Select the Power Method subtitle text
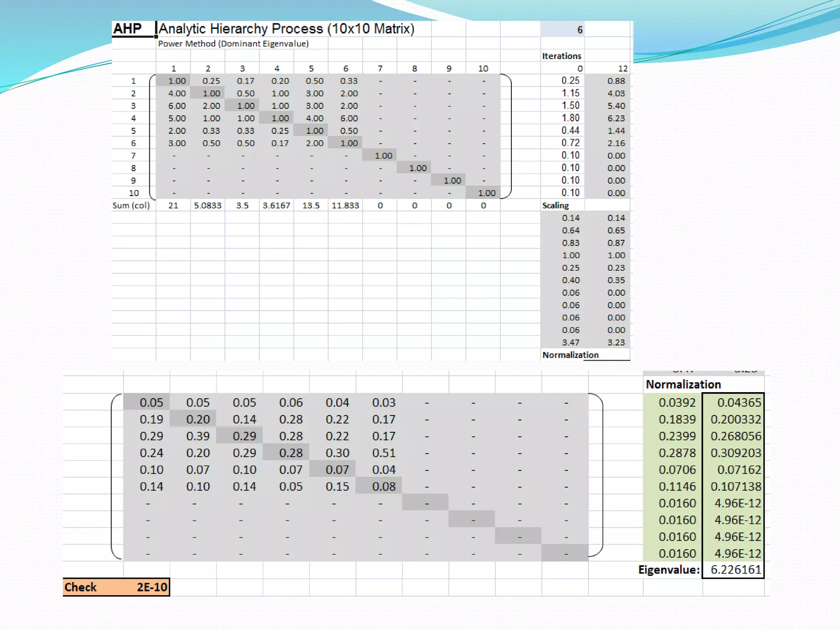 (x=233, y=44)
